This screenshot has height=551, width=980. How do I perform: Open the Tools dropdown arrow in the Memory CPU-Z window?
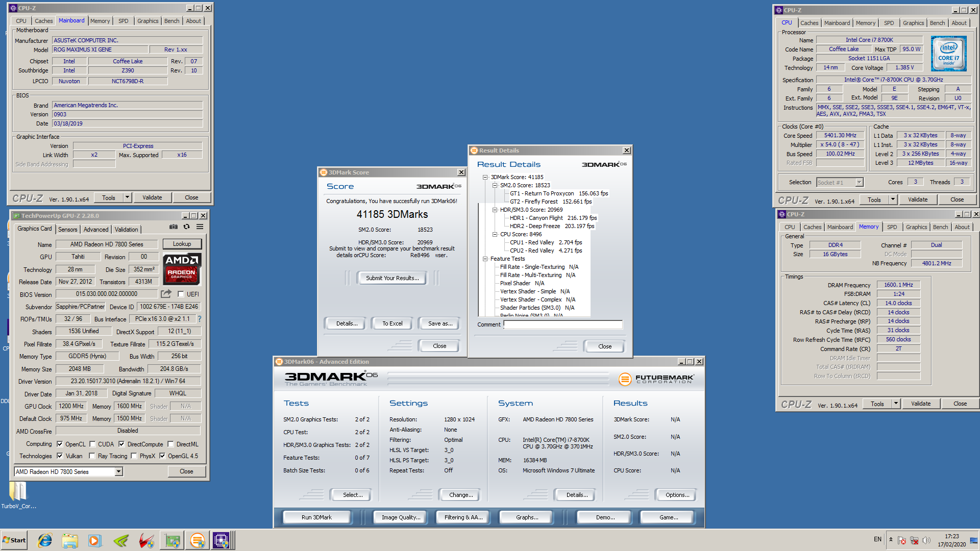[x=896, y=404]
